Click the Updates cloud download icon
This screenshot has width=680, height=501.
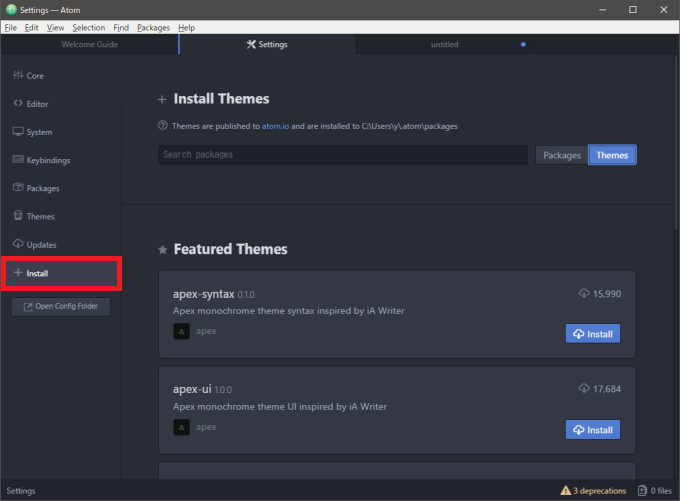(18, 243)
